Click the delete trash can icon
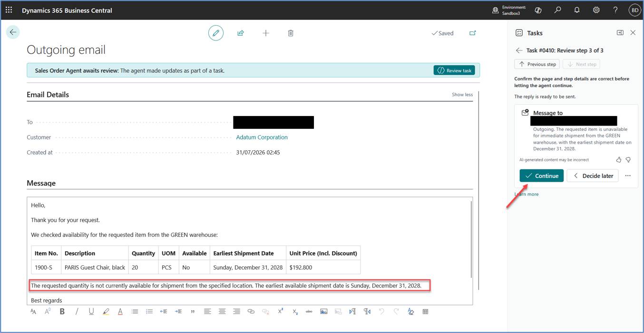This screenshot has width=644, height=333. (x=291, y=33)
